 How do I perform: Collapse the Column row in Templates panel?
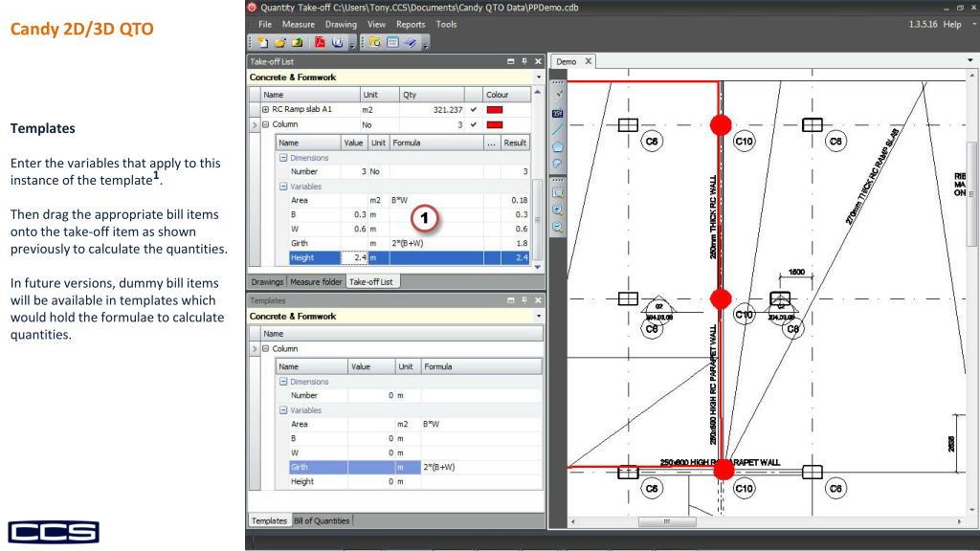266,348
